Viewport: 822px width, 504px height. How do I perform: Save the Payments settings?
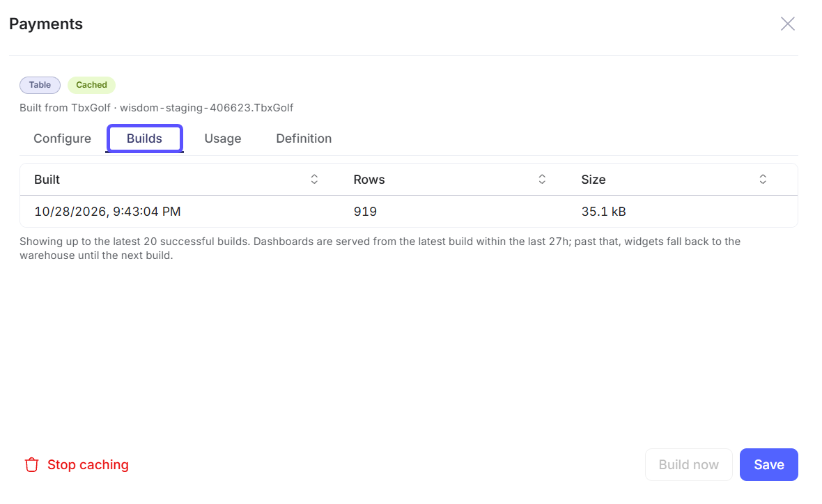pyautogui.click(x=768, y=465)
